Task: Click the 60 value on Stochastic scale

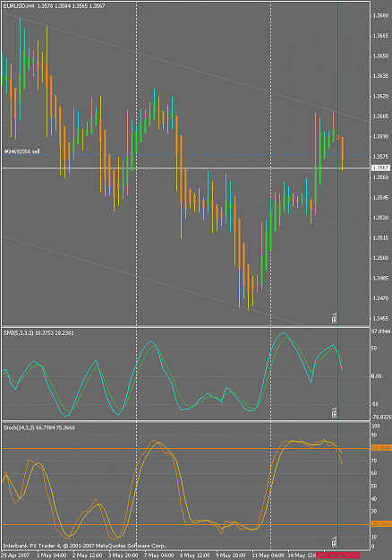Action: [x=374, y=473]
